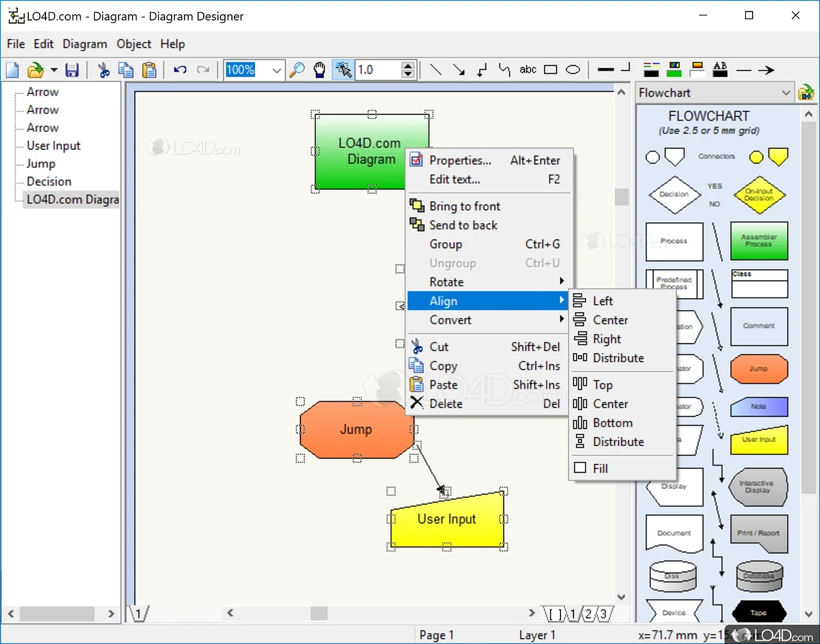Align objects to Top

tap(623, 384)
